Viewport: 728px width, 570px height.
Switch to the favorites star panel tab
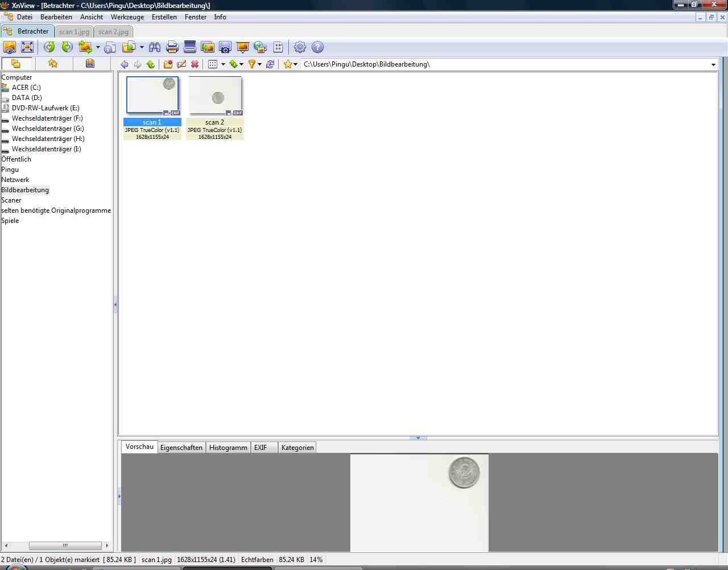tap(53, 64)
